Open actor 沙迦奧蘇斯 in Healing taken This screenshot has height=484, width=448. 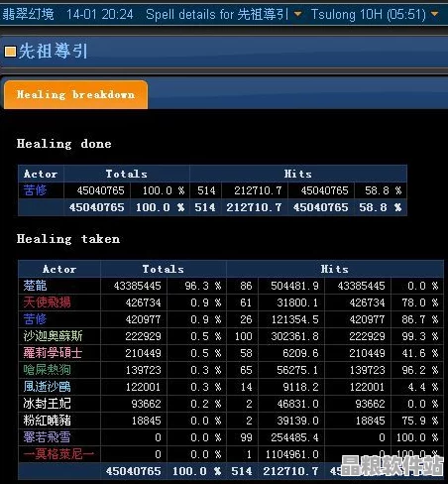click(53, 336)
